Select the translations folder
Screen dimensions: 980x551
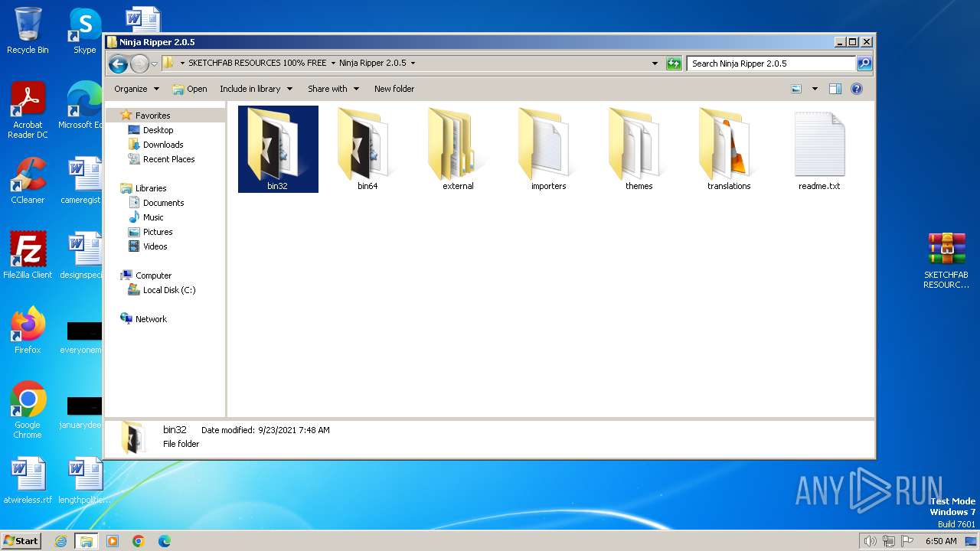729,149
